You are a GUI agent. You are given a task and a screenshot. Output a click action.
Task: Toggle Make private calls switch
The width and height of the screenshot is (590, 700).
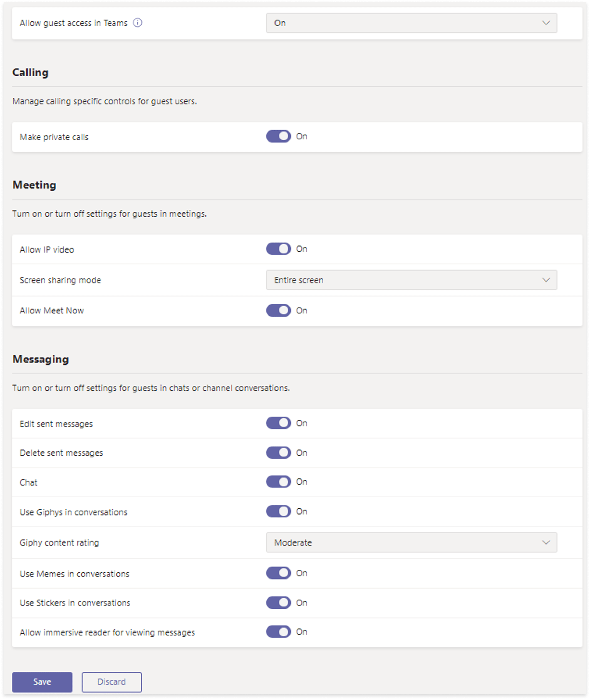pos(278,137)
